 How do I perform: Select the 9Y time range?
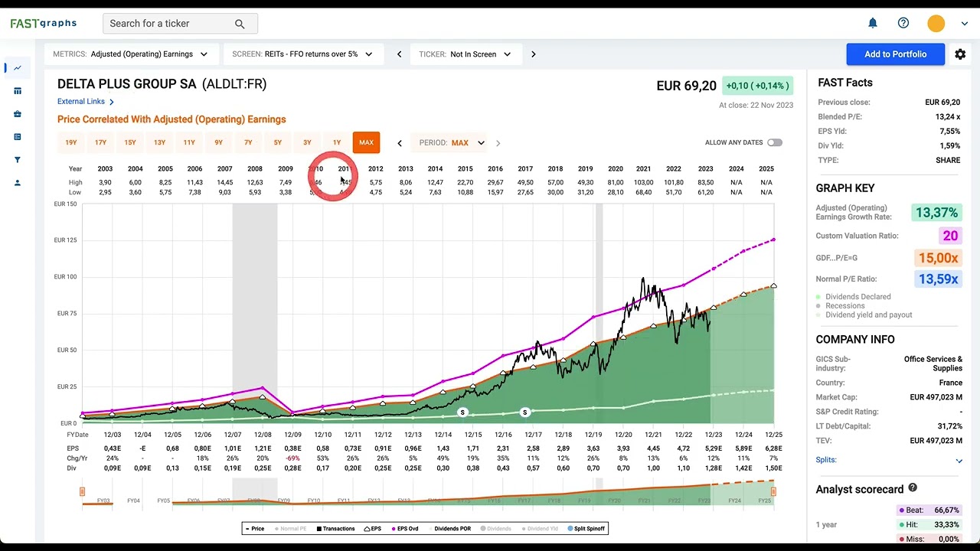(x=219, y=142)
